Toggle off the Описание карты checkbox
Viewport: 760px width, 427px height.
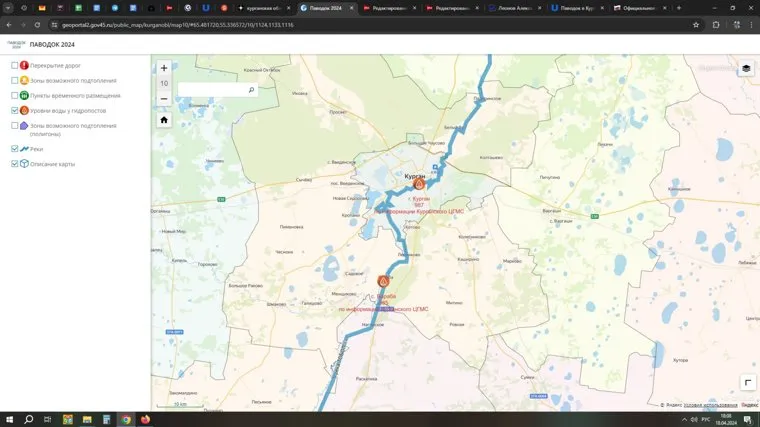coord(15,164)
